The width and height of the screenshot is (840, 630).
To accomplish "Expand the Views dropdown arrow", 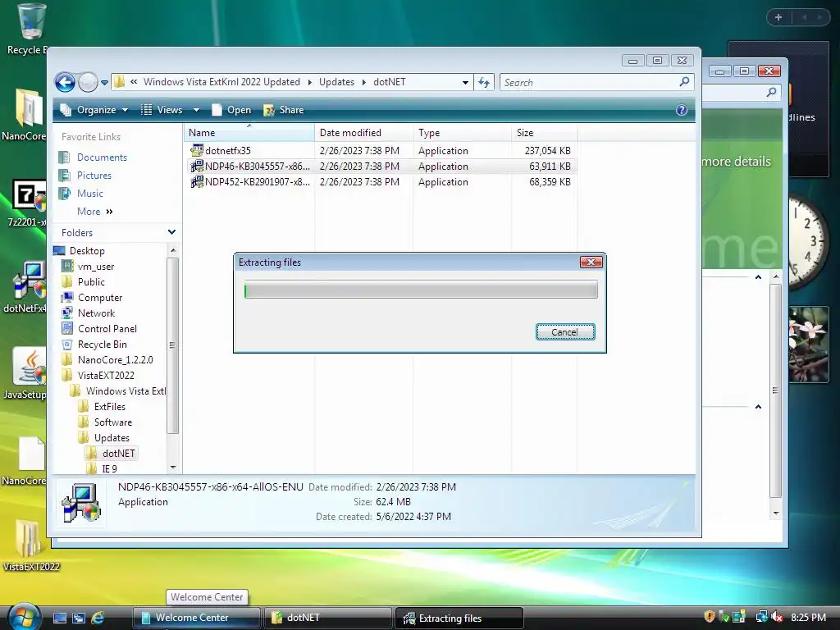I will [x=196, y=110].
